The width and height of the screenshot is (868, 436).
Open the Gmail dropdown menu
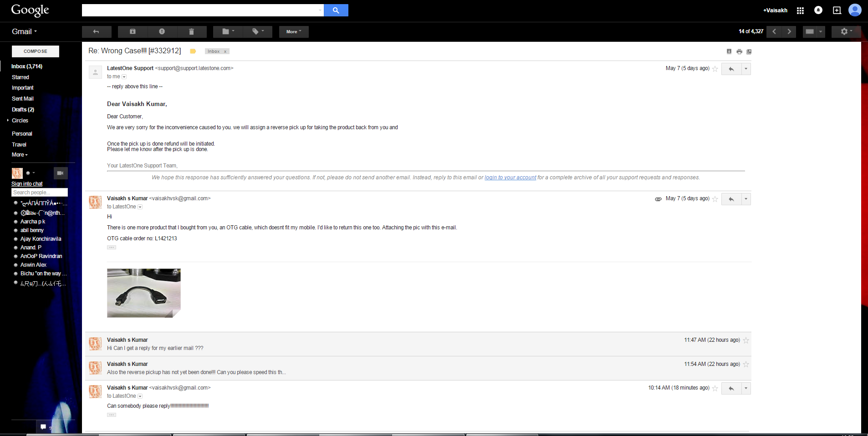25,31
